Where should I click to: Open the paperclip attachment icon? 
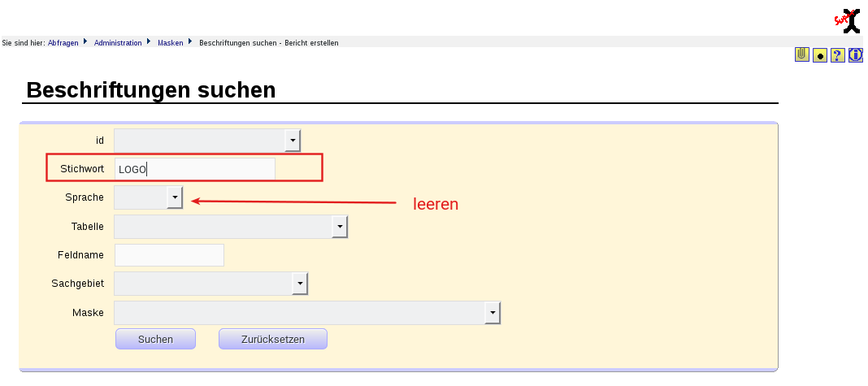(x=801, y=54)
